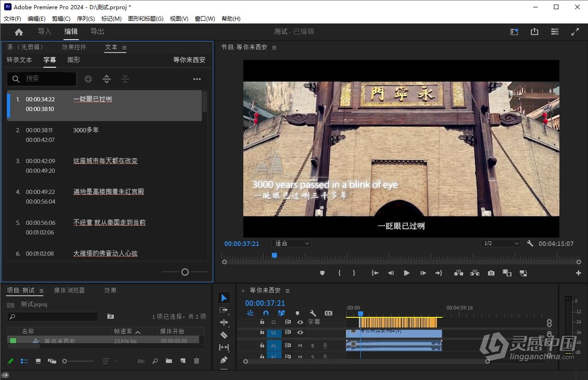Open 媒体浏览器 tab
This screenshot has width=588, height=380.
coord(70,290)
